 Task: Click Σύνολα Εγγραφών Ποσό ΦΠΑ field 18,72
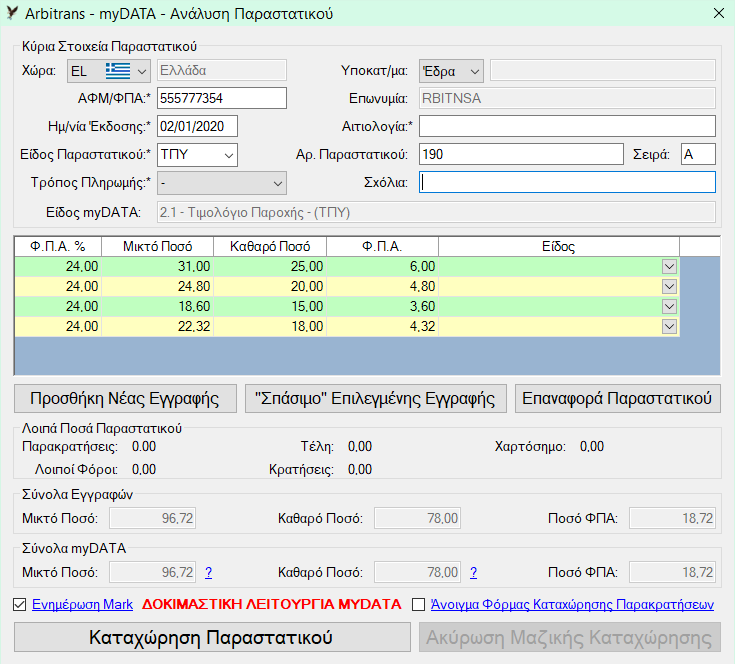pos(672,518)
